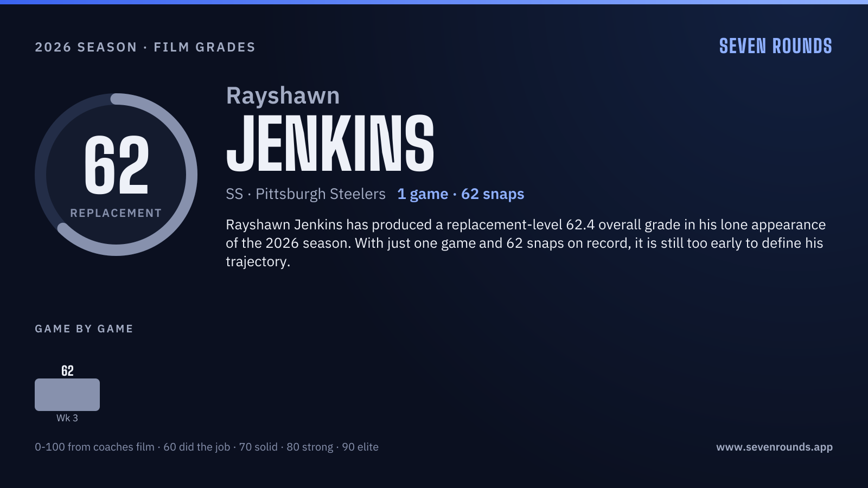Select the 1 game · 62 snaps label
This screenshot has width=868, height=488.
point(461,194)
